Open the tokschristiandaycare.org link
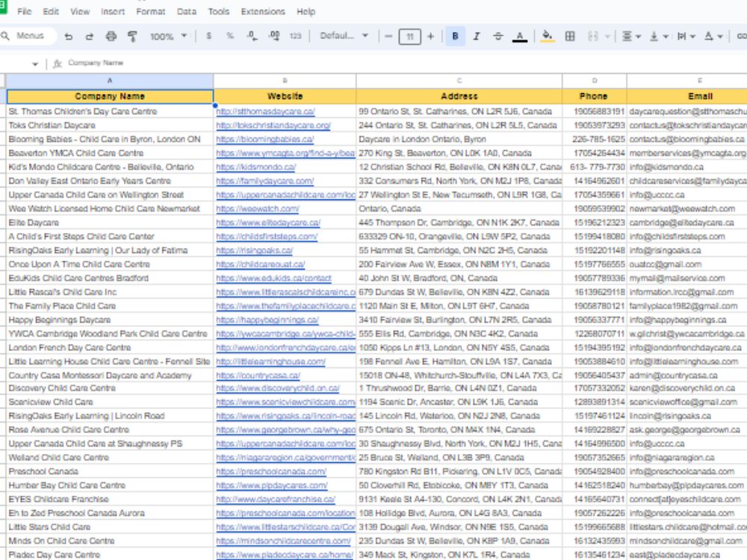The image size is (747, 560). [273, 125]
